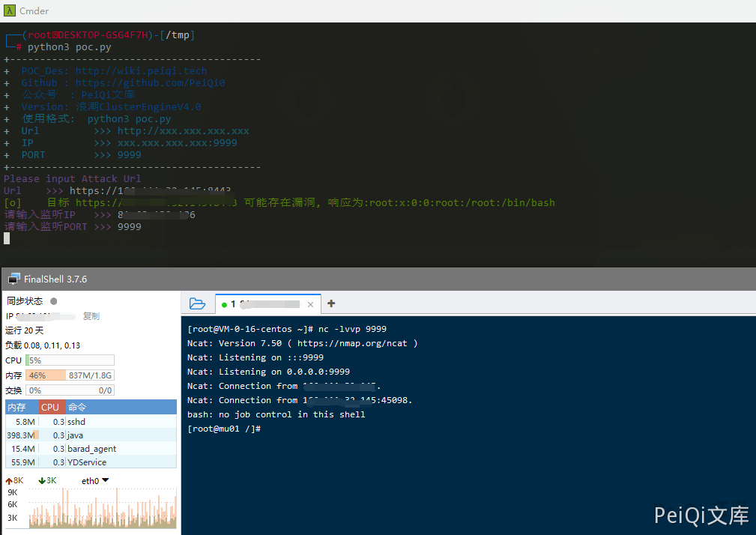756x535 pixels.
Task: Sort processes by CPU column header
Action: pos(52,408)
